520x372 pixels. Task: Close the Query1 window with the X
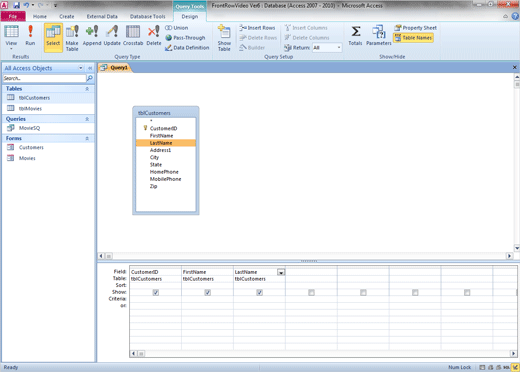(514, 67)
